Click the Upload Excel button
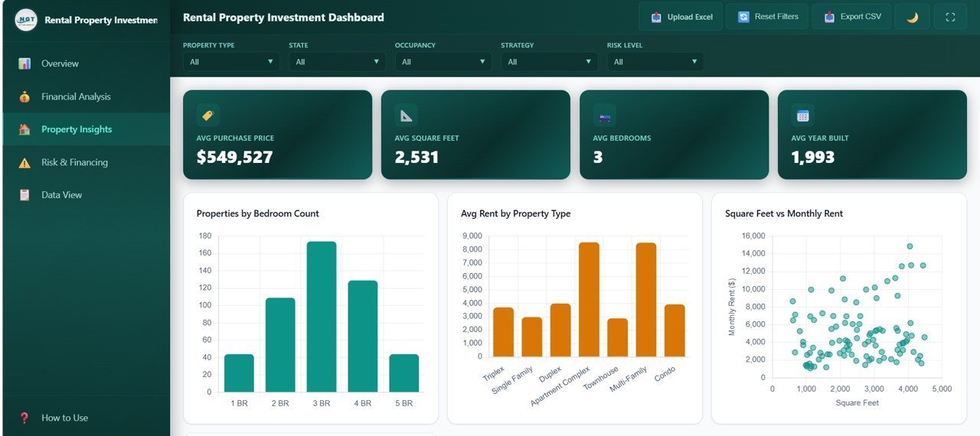Image resolution: width=980 pixels, height=436 pixels. pos(681,17)
